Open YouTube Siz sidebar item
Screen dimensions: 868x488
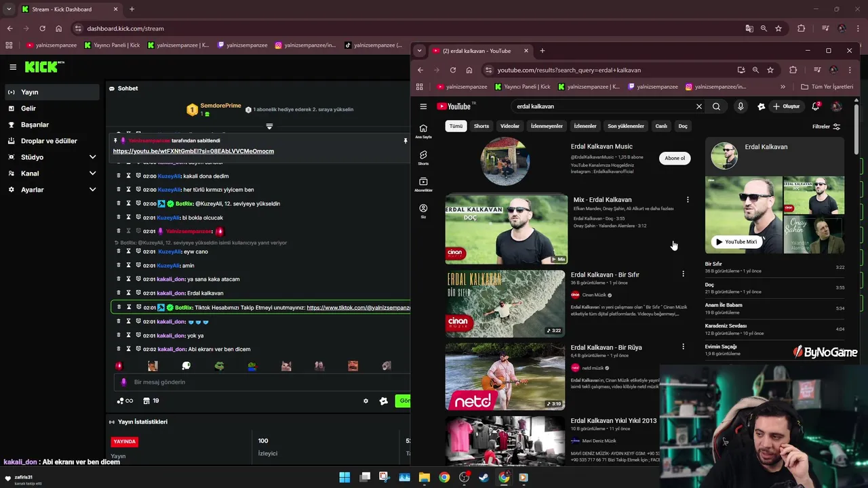[423, 211]
